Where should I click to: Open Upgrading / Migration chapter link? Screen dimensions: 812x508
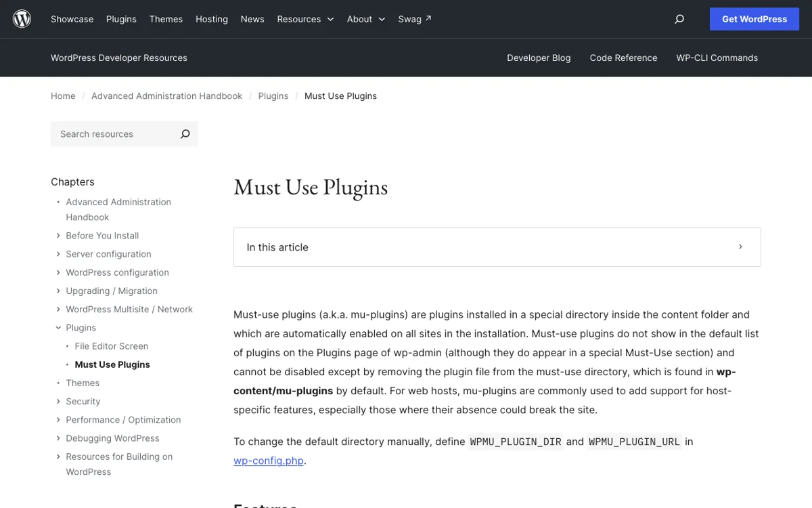pyautogui.click(x=112, y=291)
